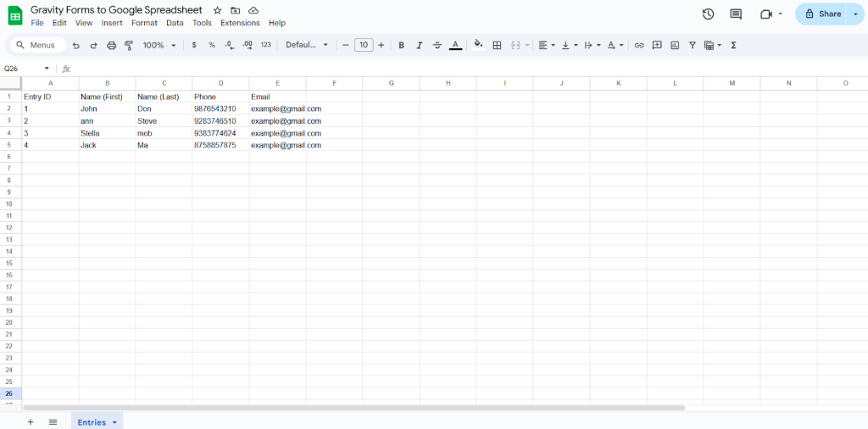
Task: Open the Insert menu
Action: [x=112, y=23]
